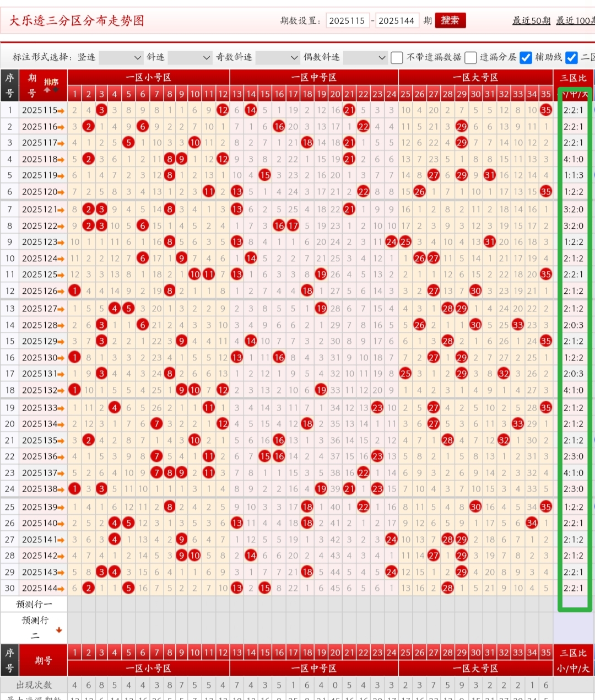595x700 pixels.
Task: Click the start period field showing 2025115
Action: (348, 20)
